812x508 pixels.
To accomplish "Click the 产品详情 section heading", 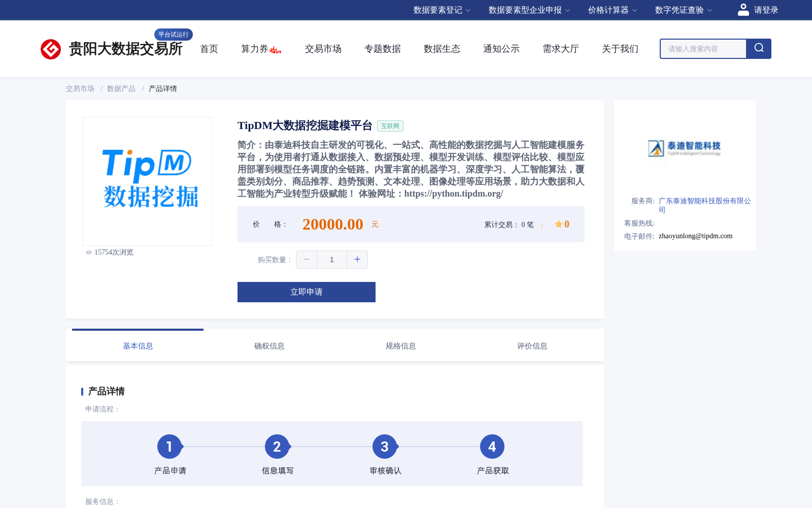I will tap(107, 391).
